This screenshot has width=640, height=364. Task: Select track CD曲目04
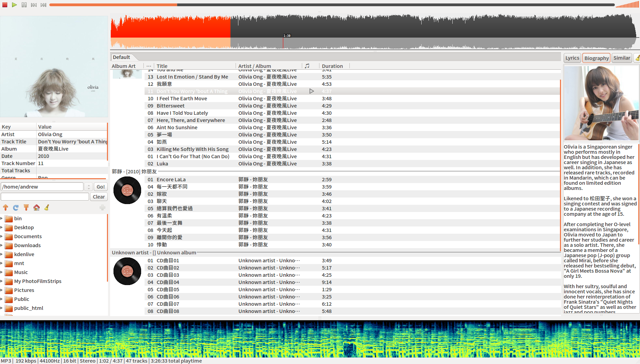click(x=352, y=282)
